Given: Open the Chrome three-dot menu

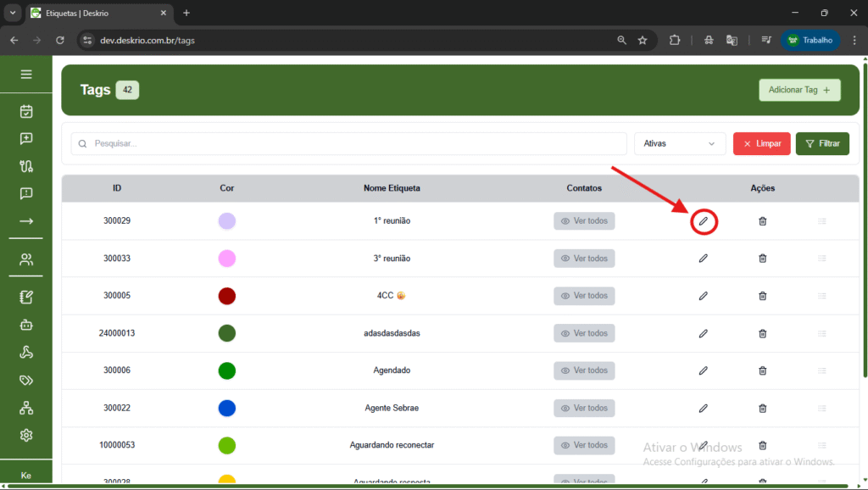Looking at the screenshot, I should pyautogui.click(x=854, y=40).
